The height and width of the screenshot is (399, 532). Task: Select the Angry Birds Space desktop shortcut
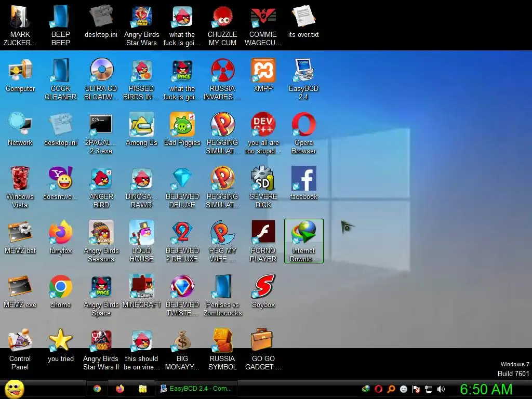(101, 295)
